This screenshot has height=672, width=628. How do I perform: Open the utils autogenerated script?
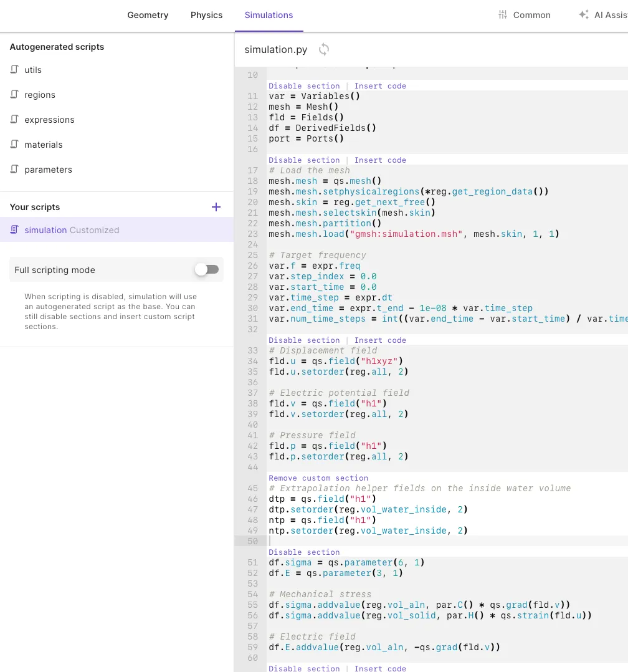click(x=32, y=70)
